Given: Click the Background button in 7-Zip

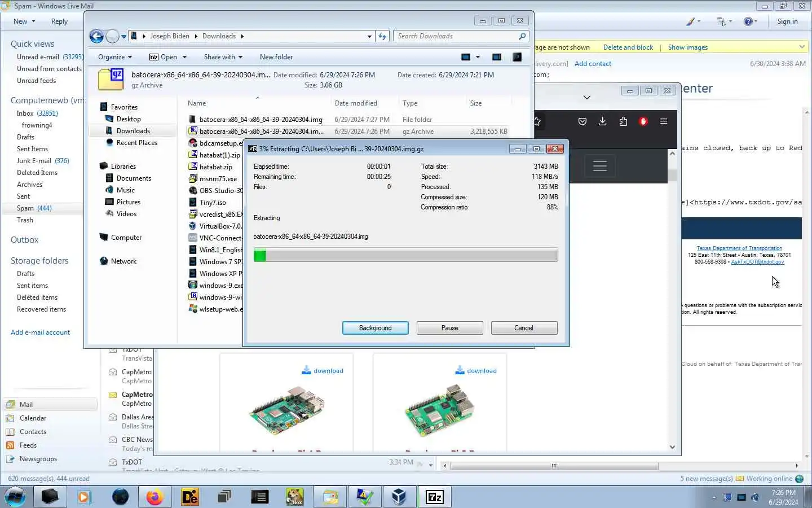Looking at the screenshot, I should coord(375,328).
